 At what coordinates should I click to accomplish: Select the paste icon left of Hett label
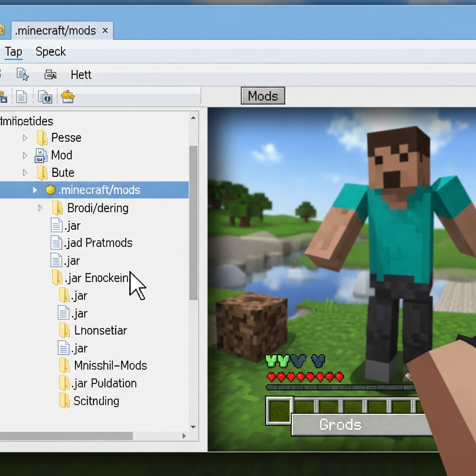pos(50,75)
